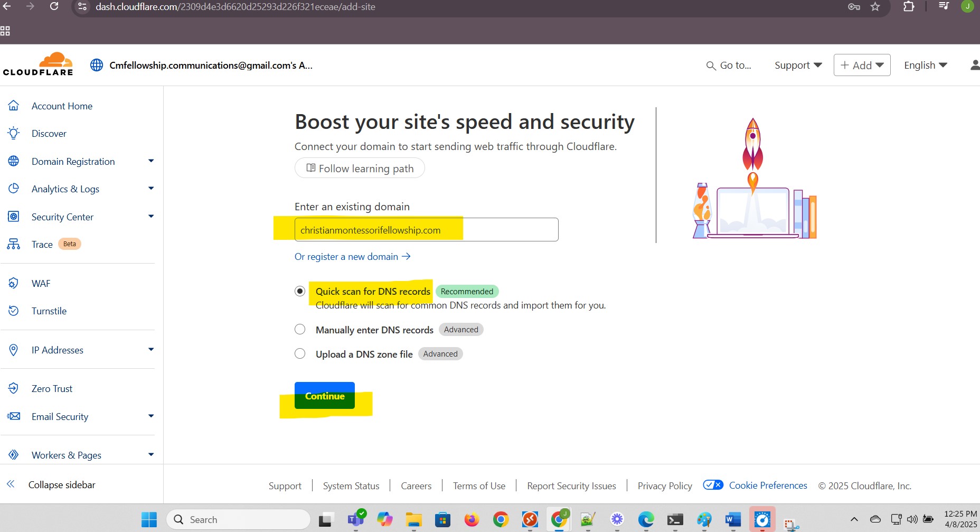The height and width of the screenshot is (532, 980).
Task: Open the Add dropdown button
Action: click(x=862, y=65)
